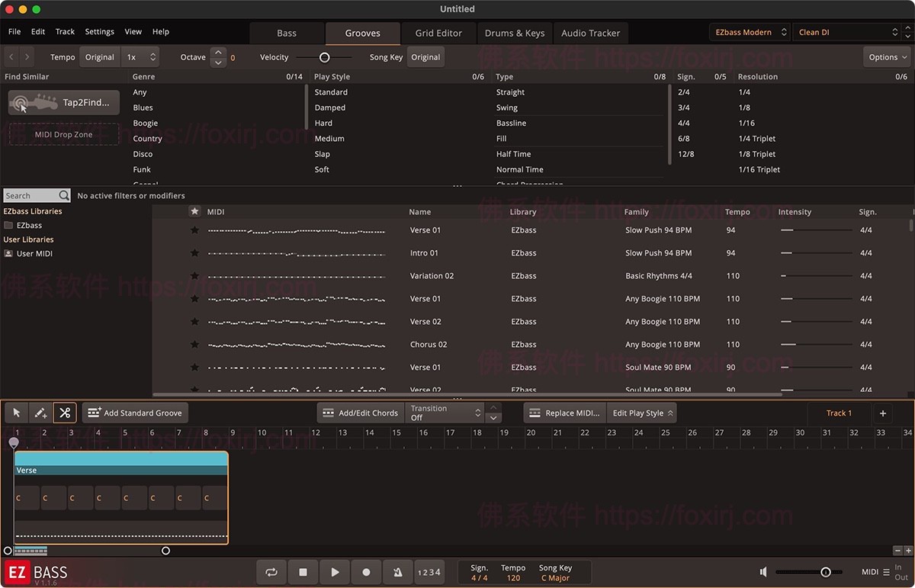Select the arrow selection tool
915x588 pixels.
click(x=16, y=413)
